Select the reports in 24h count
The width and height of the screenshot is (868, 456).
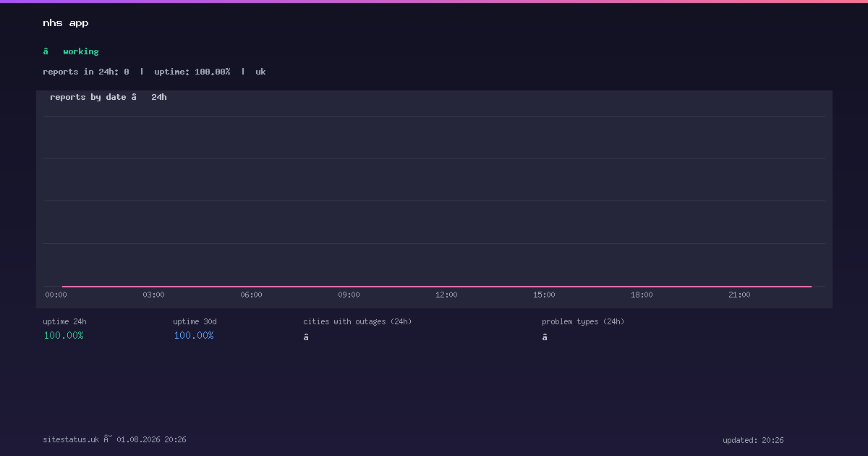pyautogui.click(x=86, y=72)
